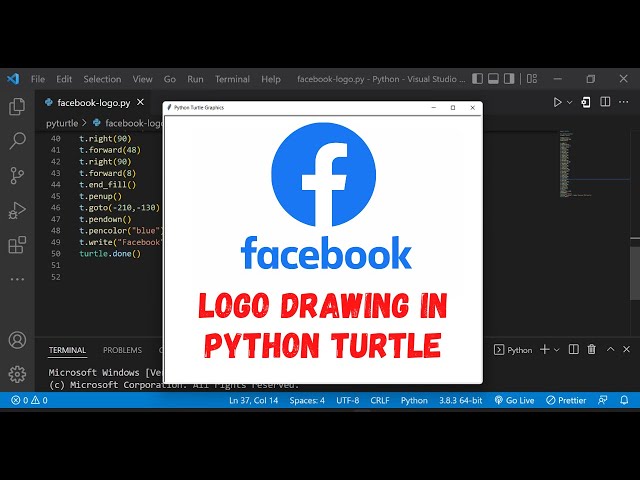This screenshot has height=480, width=640.
Task: Click line 45 t.penup() code
Action: [x=100, y=196]
